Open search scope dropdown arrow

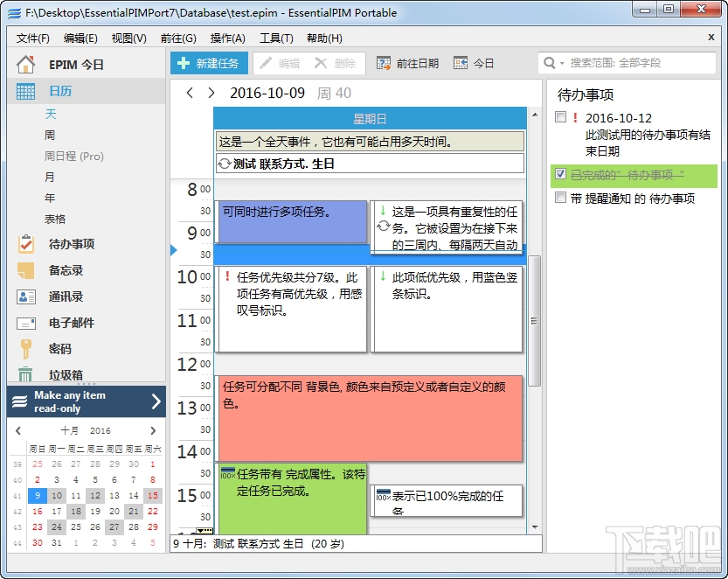tap(562, 63)
